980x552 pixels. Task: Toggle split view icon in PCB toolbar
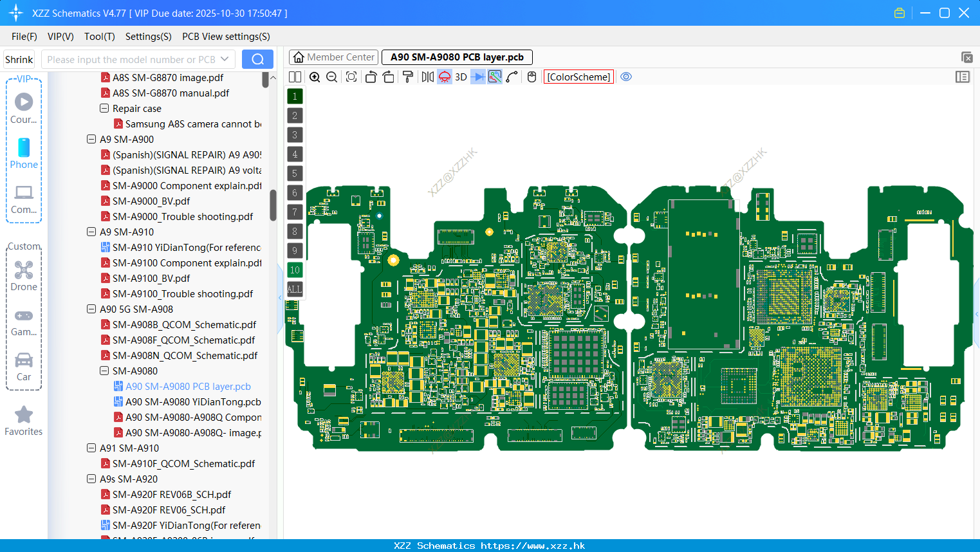coord(295,77)
